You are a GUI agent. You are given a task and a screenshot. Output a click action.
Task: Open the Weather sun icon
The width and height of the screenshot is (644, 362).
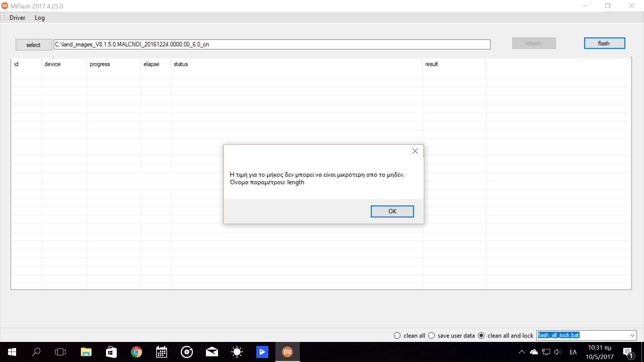click(x=237, y=352)
